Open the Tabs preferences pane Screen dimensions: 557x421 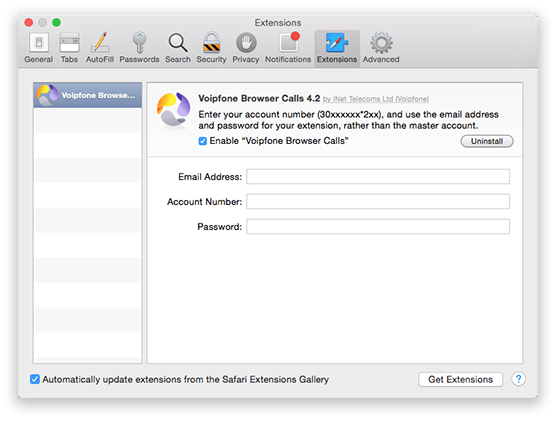pyautogui.click(x=69, y=48)
